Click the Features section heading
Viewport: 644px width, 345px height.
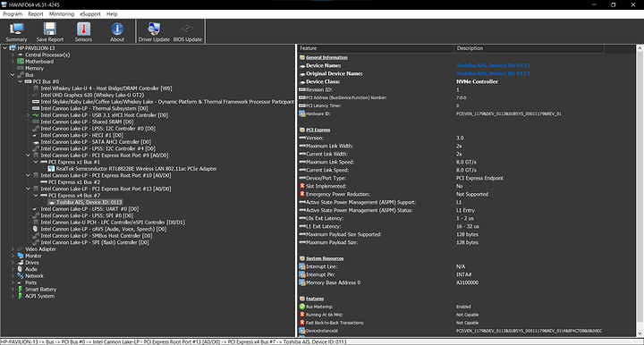pyautogui.click(x=315, y=299)
